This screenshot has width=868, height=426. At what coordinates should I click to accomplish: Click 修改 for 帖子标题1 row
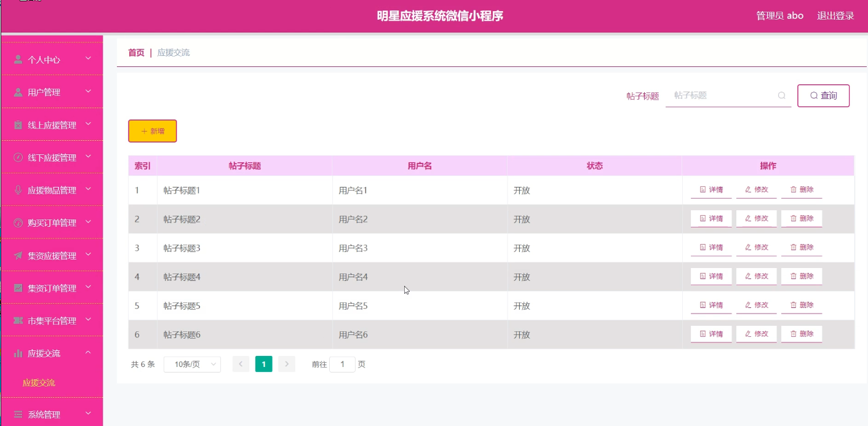pyautogui.click(x=757, y=190)
